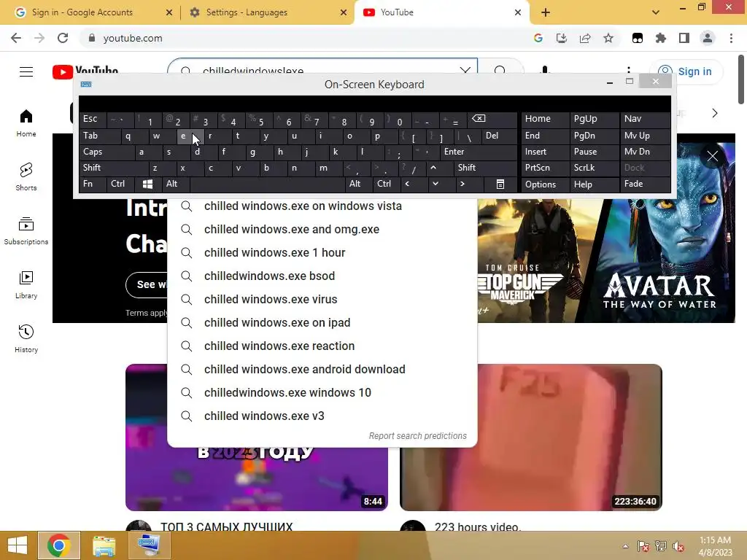
Task: Select suggestion 'chilled windows.exe v3'
Action: click(322, 416)
